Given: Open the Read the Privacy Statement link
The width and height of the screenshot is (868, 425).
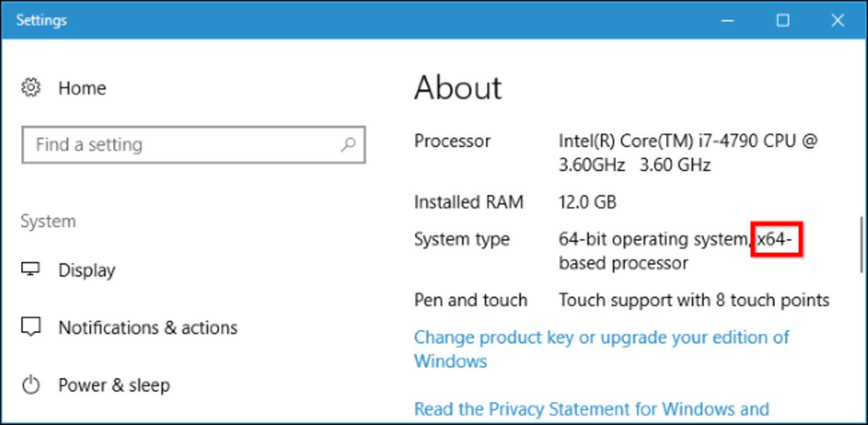Looking at the screenshot, I should (x=591, y=409).
